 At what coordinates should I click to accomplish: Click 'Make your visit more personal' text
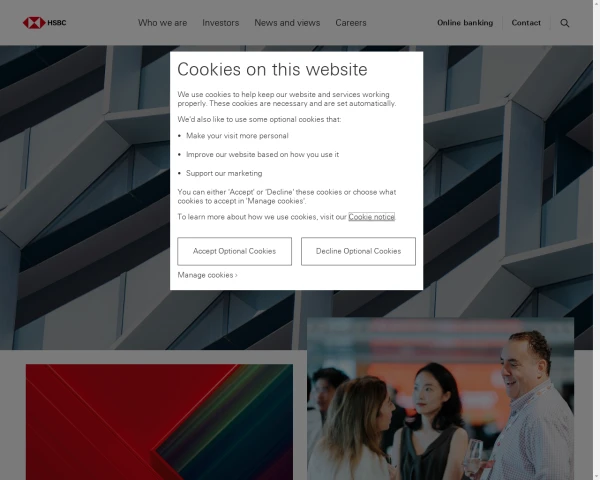(237, 136)
